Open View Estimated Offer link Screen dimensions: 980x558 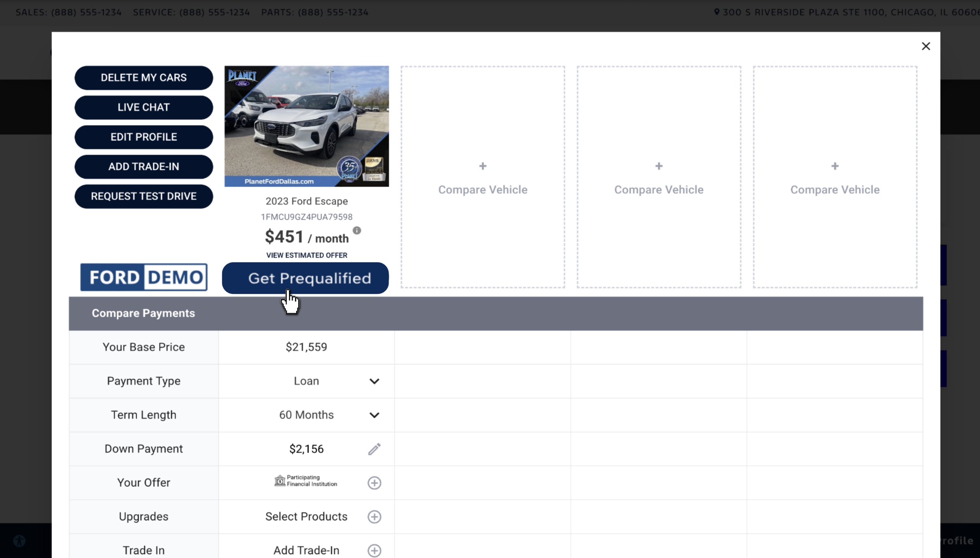point(307,255)
